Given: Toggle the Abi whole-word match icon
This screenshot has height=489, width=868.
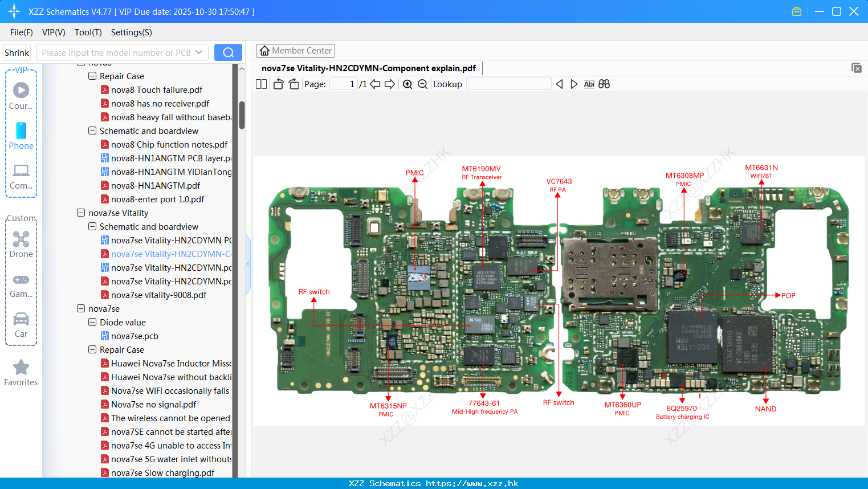Looking at the screenshot, I should [x=589, y=84].
